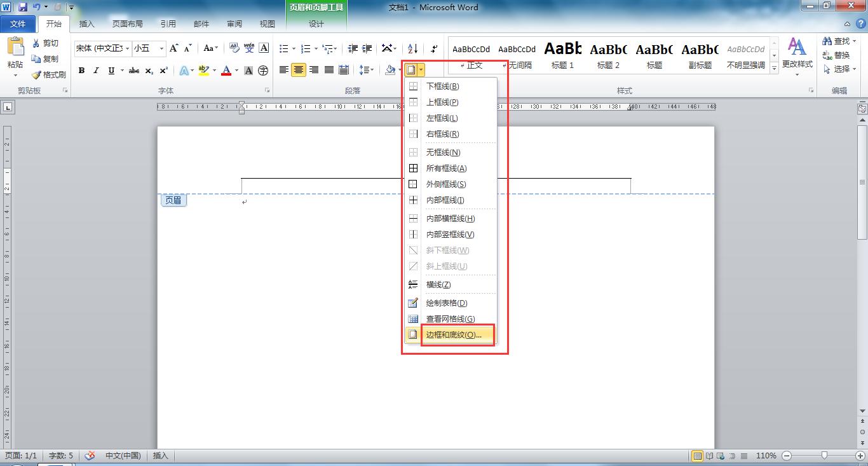Click the Paste (粘贴) clipboard icon

(15, 46)
